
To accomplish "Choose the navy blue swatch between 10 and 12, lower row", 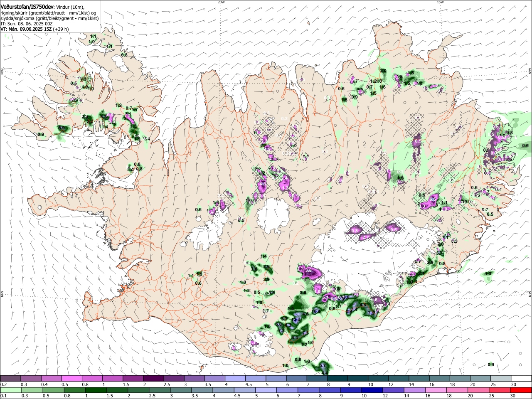I will (x=372, y=390).
